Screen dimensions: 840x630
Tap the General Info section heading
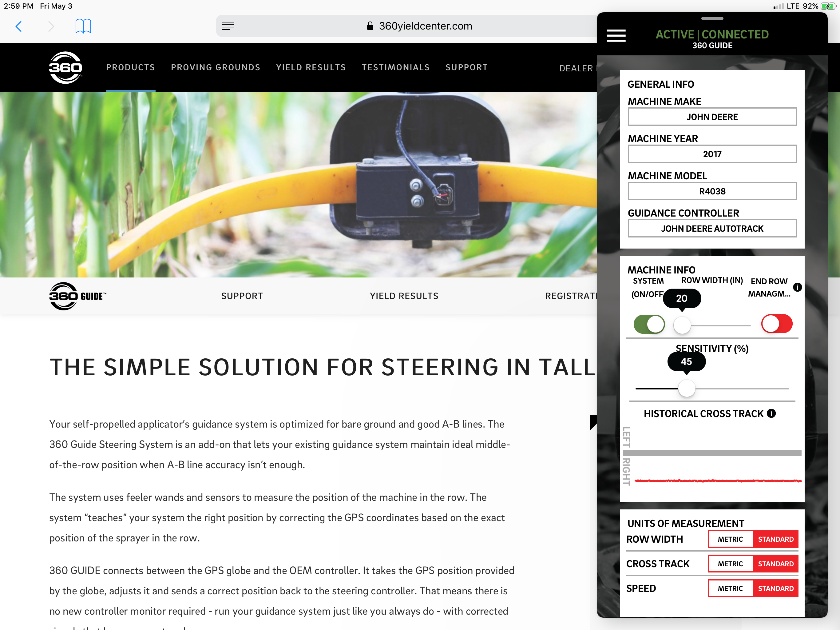660,84
